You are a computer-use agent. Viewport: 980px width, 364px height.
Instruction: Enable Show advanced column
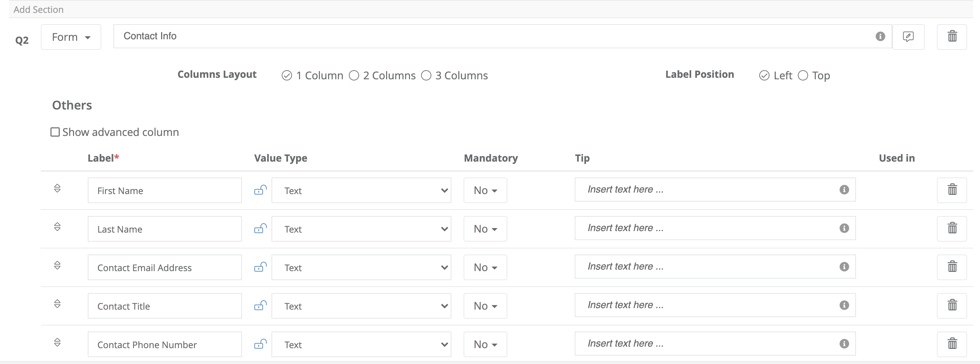[x=55, y=132]
